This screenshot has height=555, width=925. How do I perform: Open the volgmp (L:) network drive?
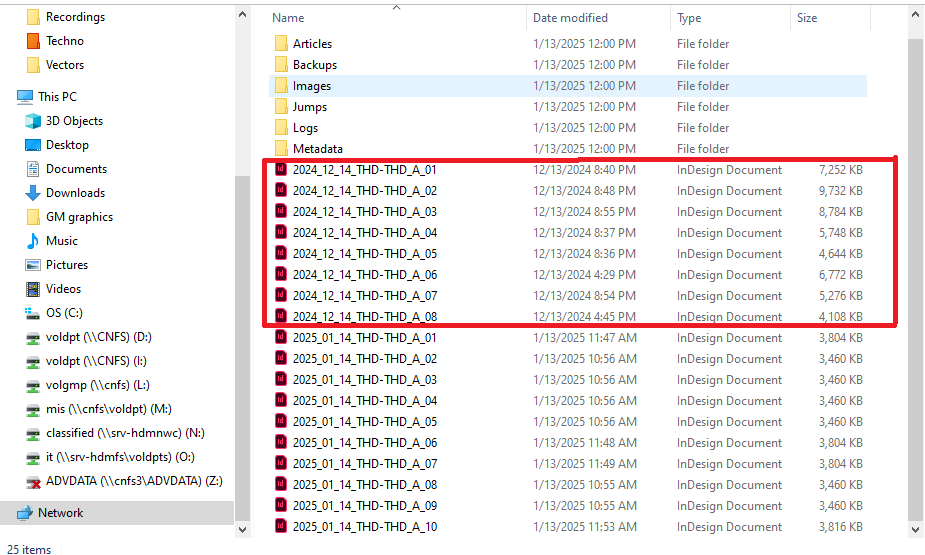coord(97,385)
